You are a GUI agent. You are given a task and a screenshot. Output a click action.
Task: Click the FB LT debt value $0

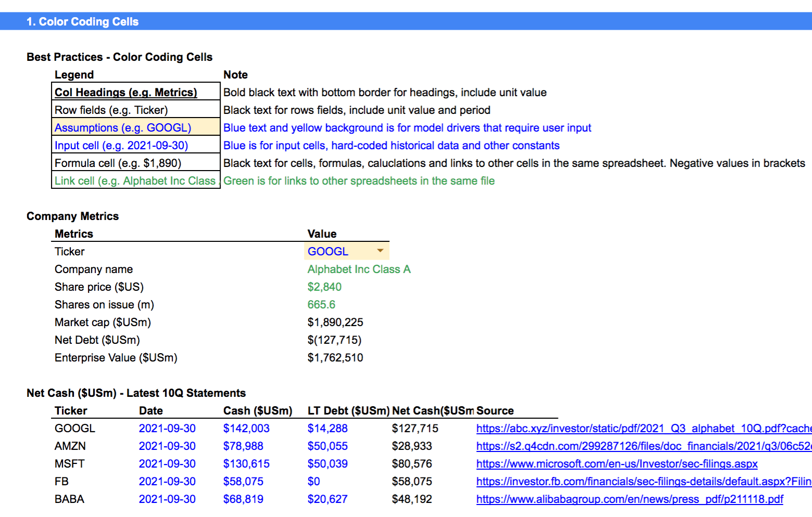[314, 482]
